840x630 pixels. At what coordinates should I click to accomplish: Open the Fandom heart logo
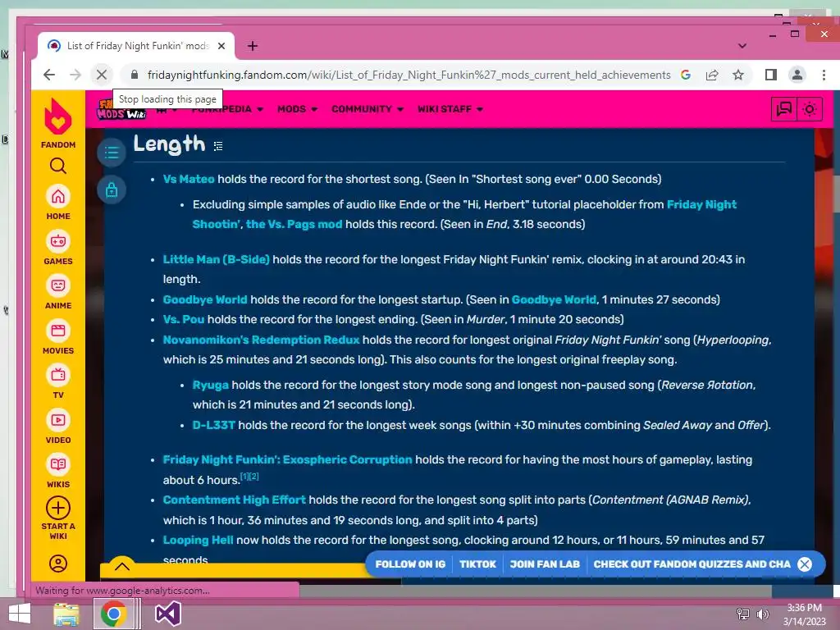pyautogui.click(x=58, y=116)
